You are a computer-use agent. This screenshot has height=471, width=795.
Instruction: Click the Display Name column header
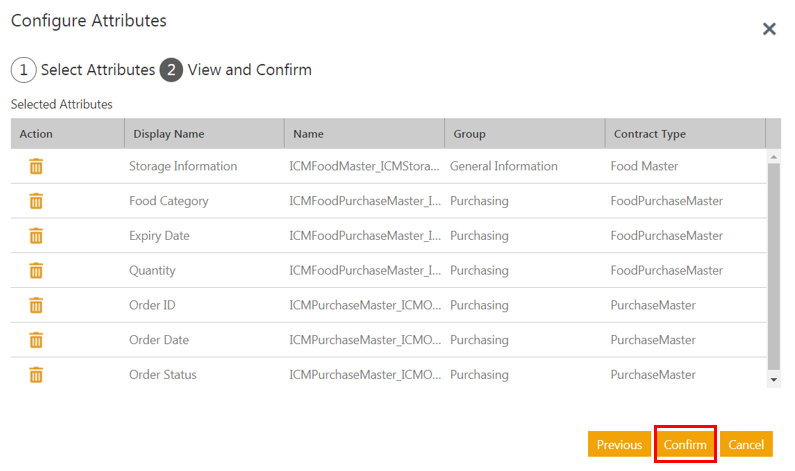click(168, 134)
